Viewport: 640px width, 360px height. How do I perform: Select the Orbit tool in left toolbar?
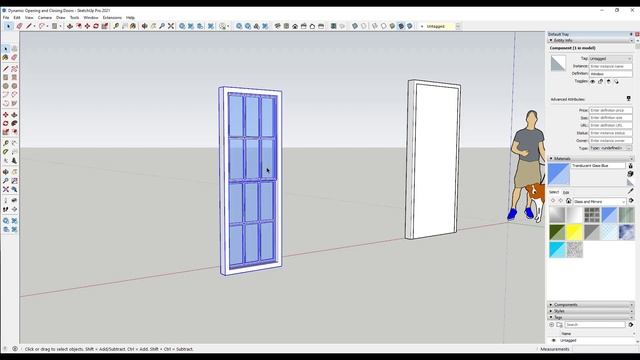coord(6,172)
